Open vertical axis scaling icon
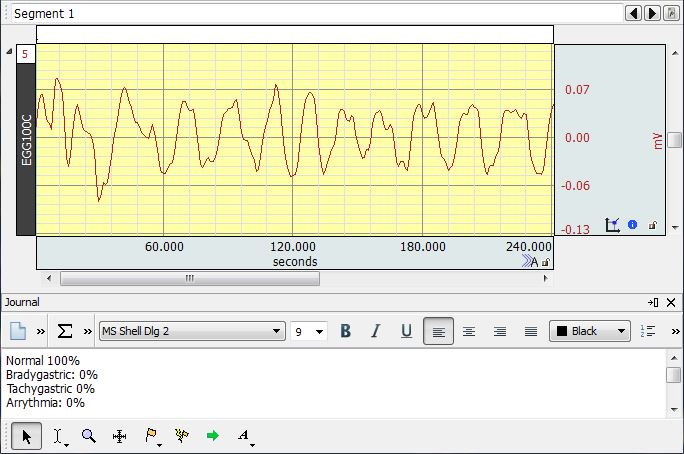 point(612,225)
